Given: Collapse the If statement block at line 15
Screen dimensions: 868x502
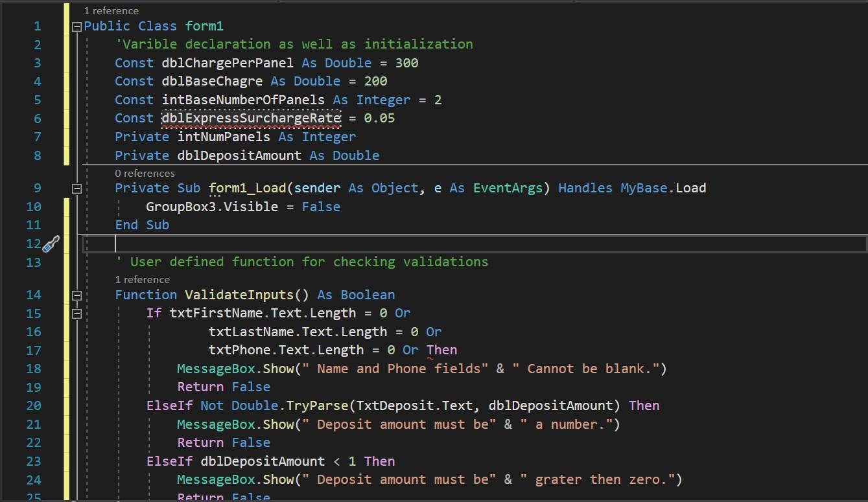Looking at the screenshot, I should (76, 313).
